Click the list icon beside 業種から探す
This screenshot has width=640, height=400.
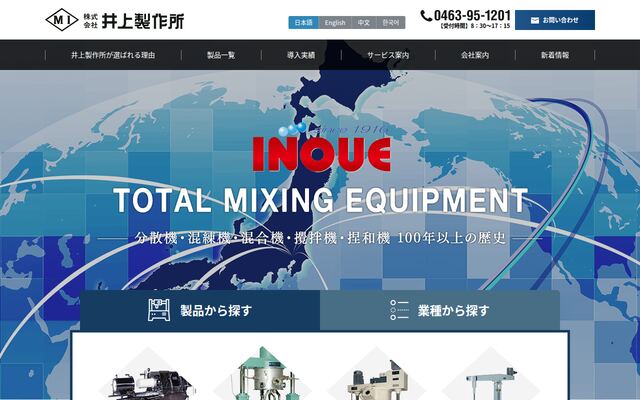pos(399,310)
